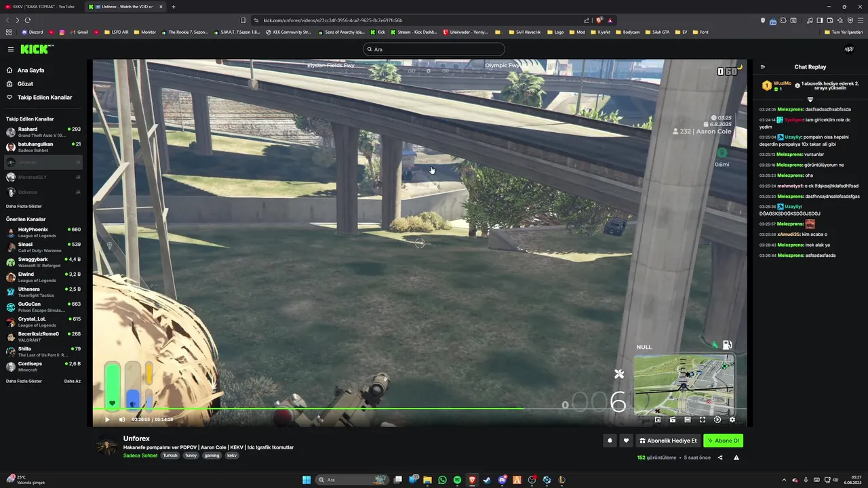Open Unforex streamer avatar
868x488 pixels.
coord(106,446)
